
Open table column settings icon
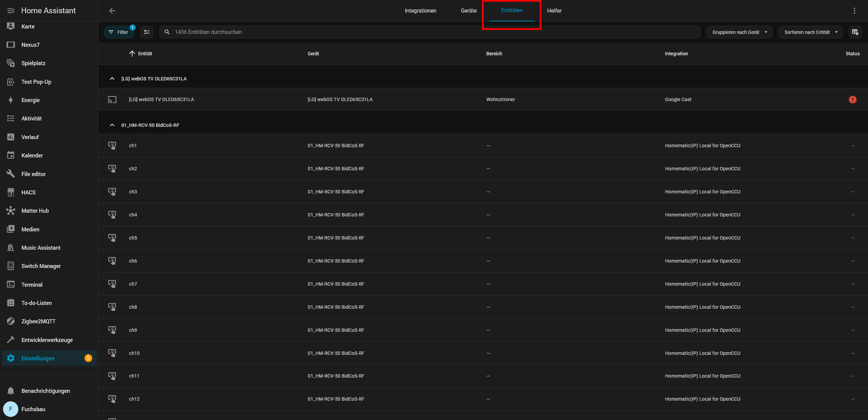[x=855, y=32]
